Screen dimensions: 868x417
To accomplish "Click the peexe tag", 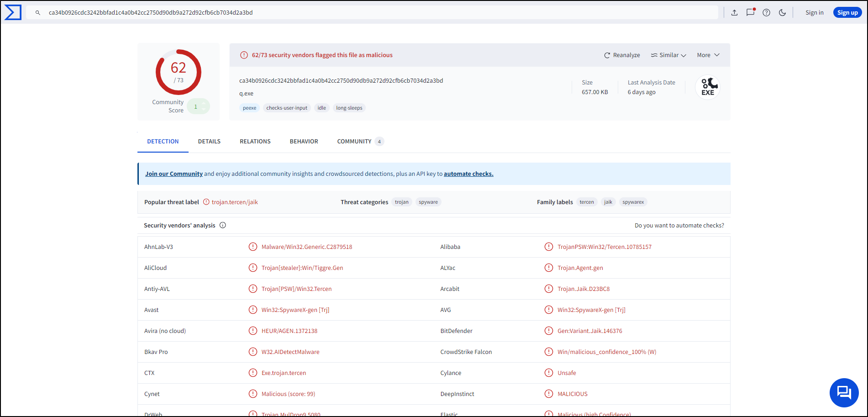I will (x=249, y=108).
